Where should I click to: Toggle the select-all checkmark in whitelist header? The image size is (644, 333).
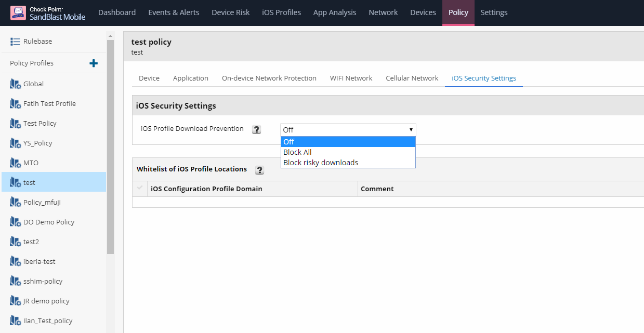(140, 188)
